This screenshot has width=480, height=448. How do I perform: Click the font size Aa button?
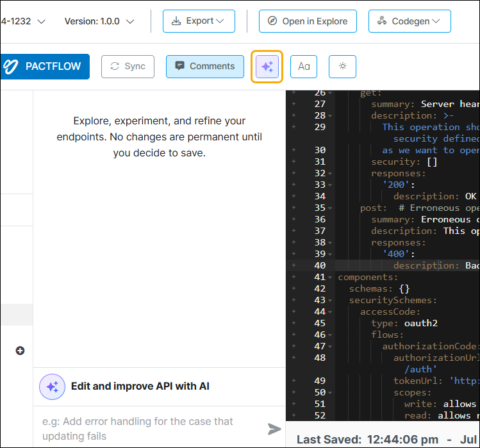(x=304, y=67)
